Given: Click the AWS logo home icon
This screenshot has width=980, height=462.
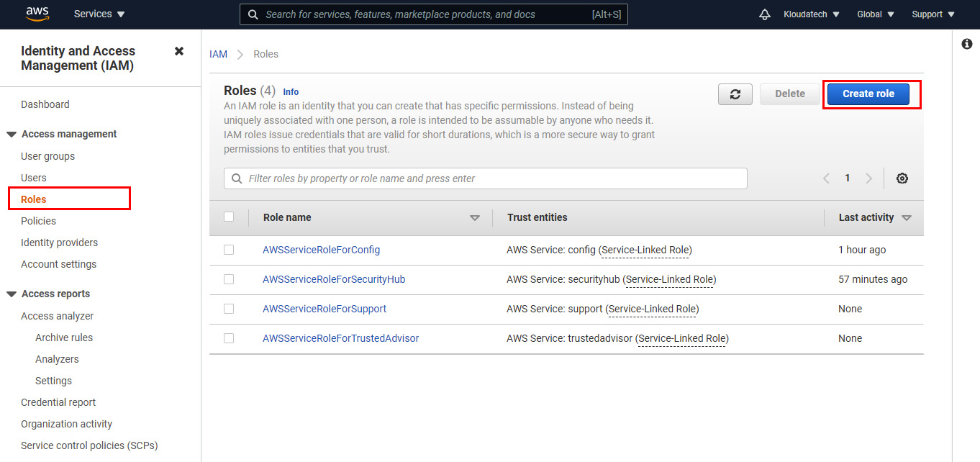Looking at the screenshot, I should pos(37,14).
